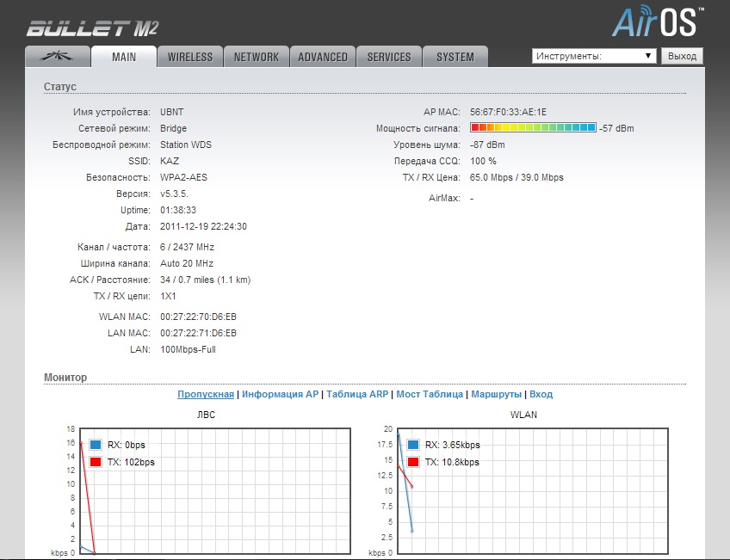Viewport: 730px width, 560px height.
Task: Click the channel value 6 / 2437 MHz
Action: [x=187, y=247]
